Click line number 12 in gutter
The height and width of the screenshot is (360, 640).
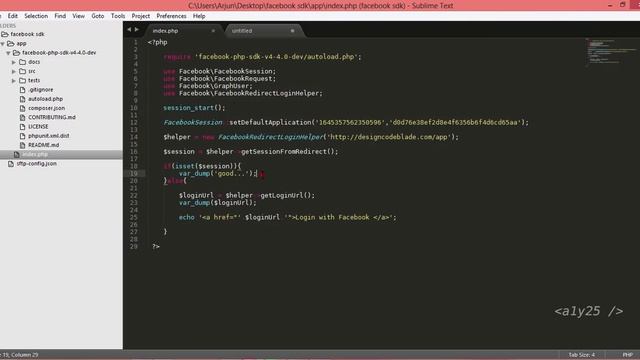(134, 122)
